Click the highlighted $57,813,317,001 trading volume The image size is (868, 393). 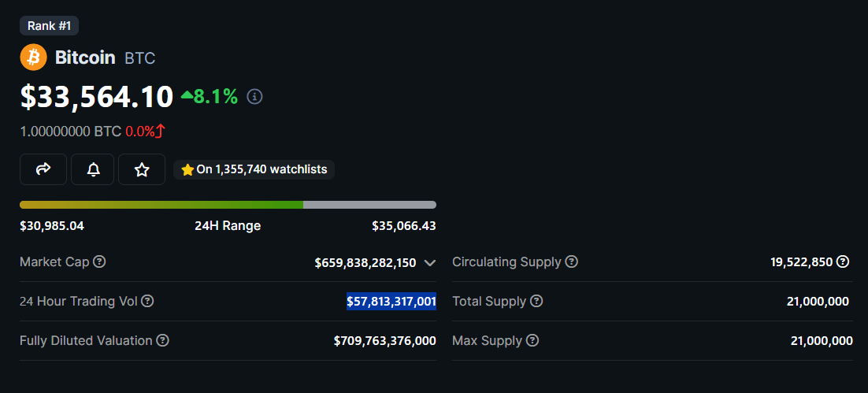[391, 301]
